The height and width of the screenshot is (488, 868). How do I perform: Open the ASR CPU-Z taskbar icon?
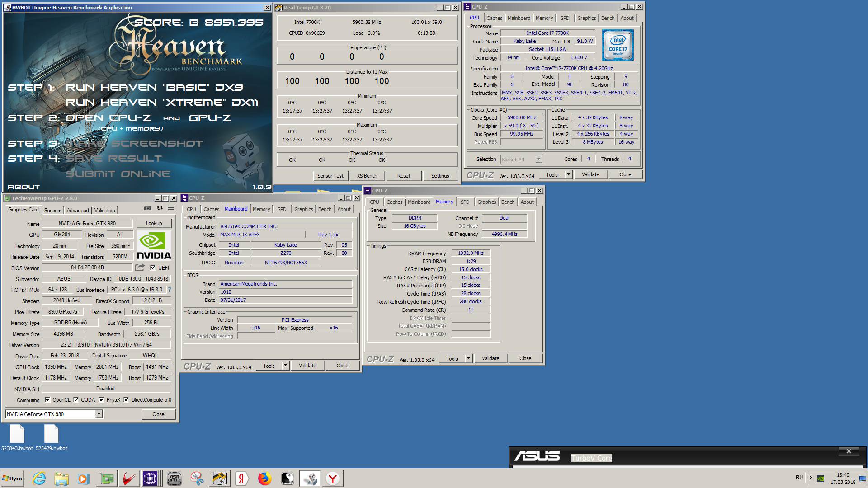tap(174, 479)
